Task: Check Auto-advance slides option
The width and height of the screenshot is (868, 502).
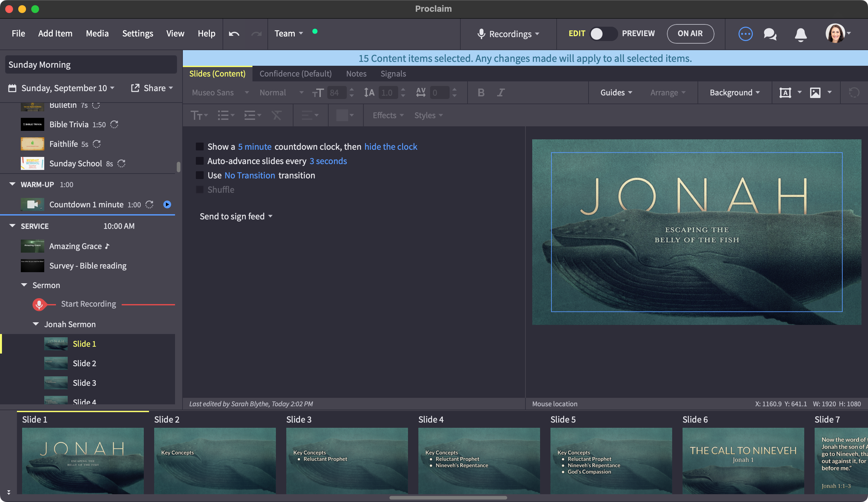Action: click(x=199, y=161)
